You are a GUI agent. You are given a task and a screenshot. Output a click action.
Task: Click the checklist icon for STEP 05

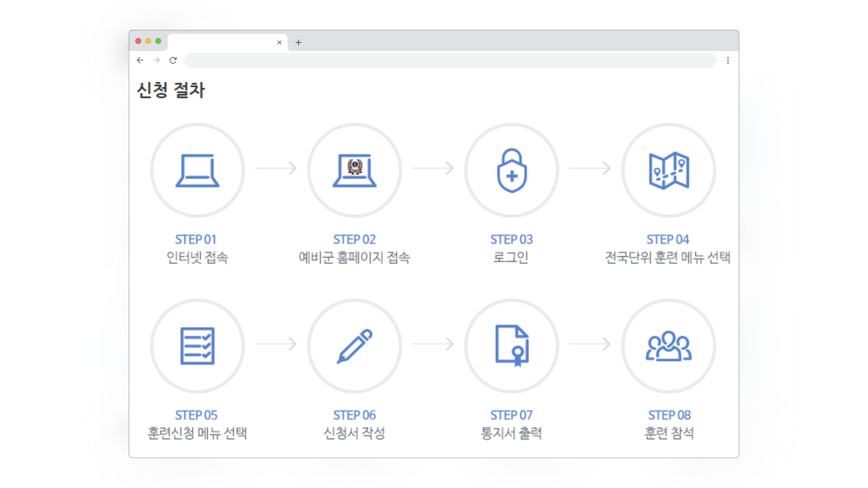point(198,346)
